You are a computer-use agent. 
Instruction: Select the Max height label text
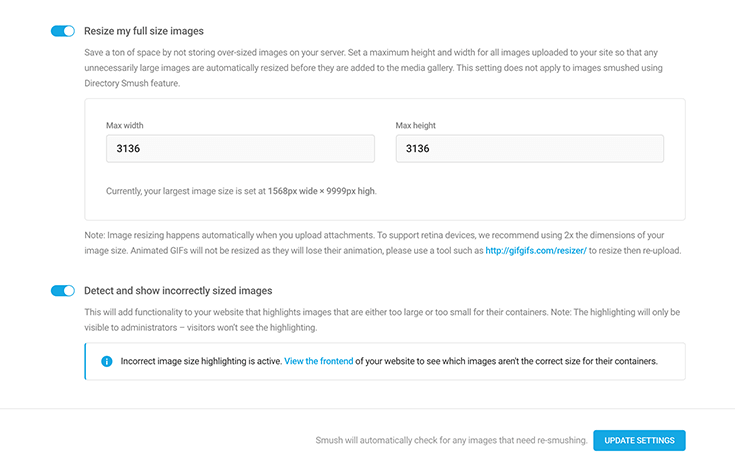[415, 125]
